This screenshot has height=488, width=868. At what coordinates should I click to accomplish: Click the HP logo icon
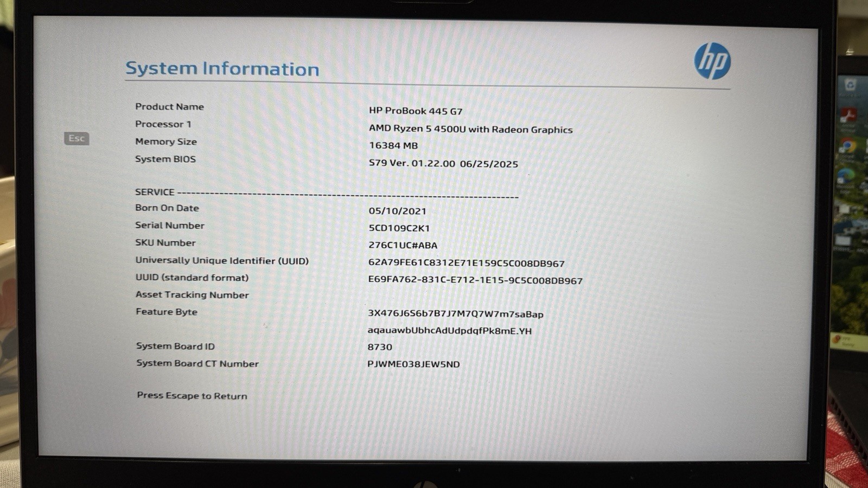pyautogui.click(x=712, y=61)
